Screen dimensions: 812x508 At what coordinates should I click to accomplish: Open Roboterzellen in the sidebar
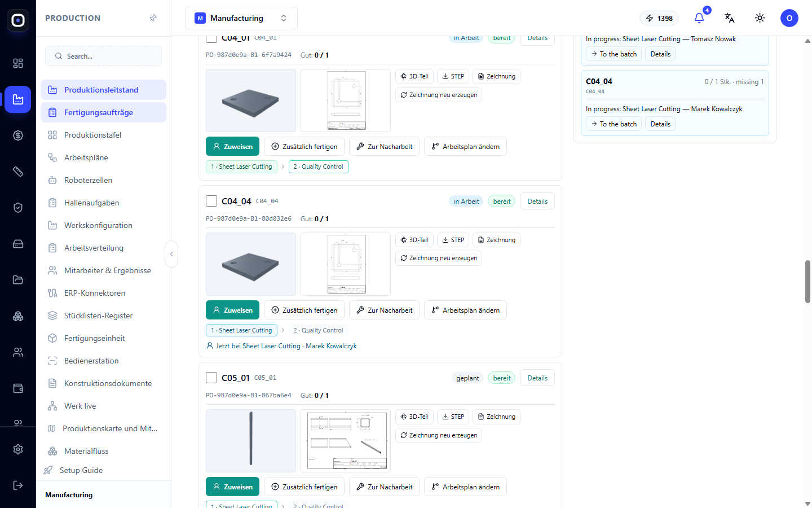(x=103, y=180)
